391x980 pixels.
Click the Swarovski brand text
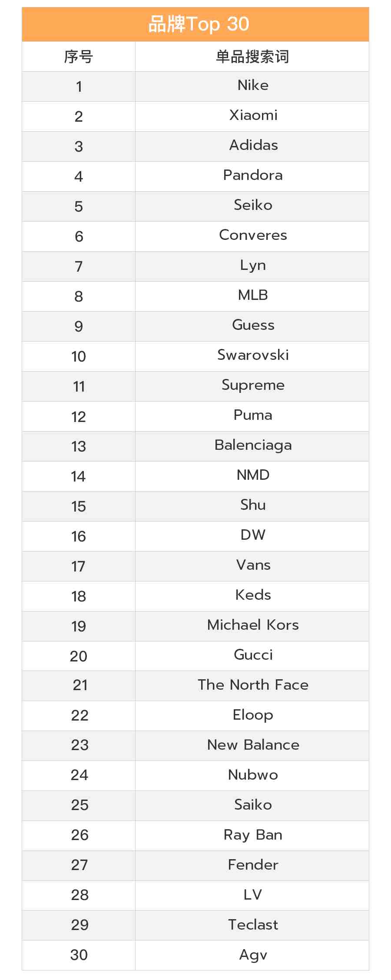click(x=253, y=355)
